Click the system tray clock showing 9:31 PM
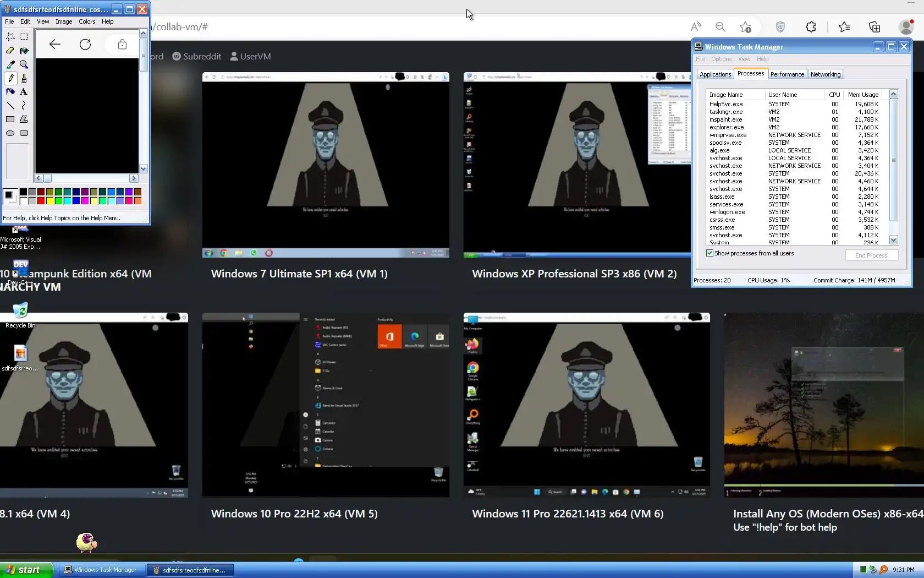This screenshot has width=924, height=578. tap(904, 570)
